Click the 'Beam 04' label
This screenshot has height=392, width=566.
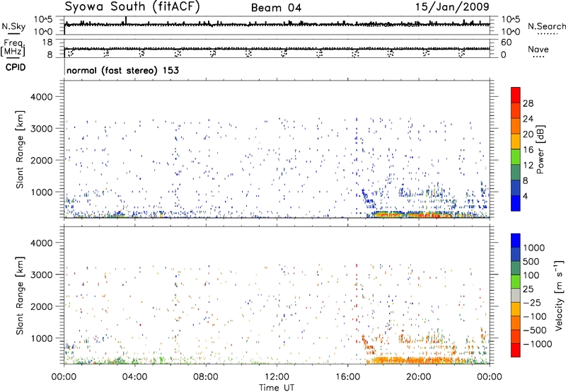(276, 8)
